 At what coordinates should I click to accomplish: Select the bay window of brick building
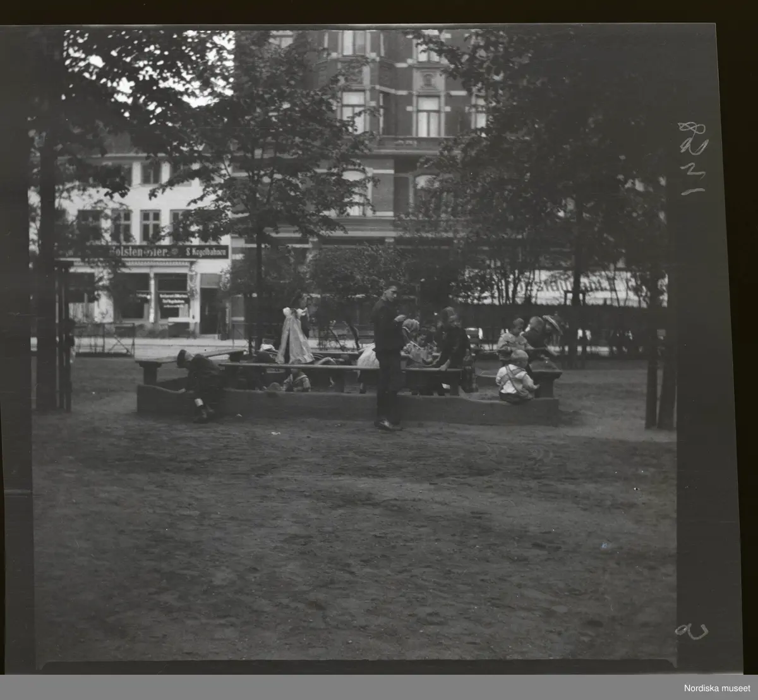tap(428, 114)
